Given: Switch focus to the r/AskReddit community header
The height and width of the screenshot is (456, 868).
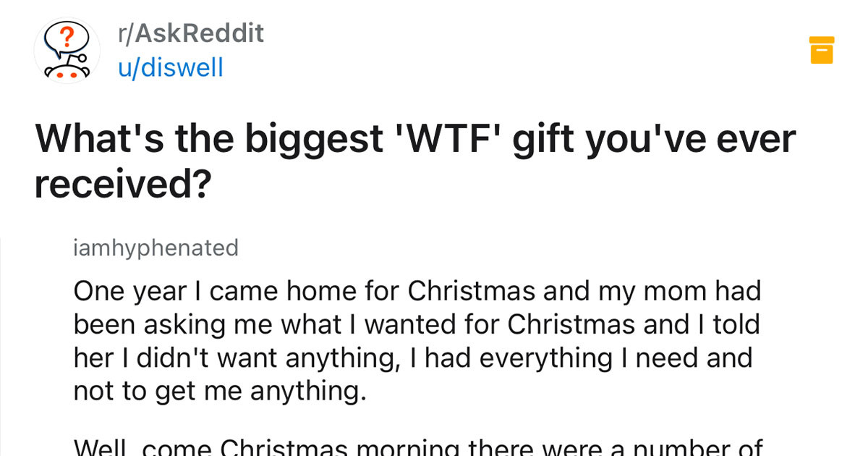Looking at the screenshot, I should [x=190, y=33].
